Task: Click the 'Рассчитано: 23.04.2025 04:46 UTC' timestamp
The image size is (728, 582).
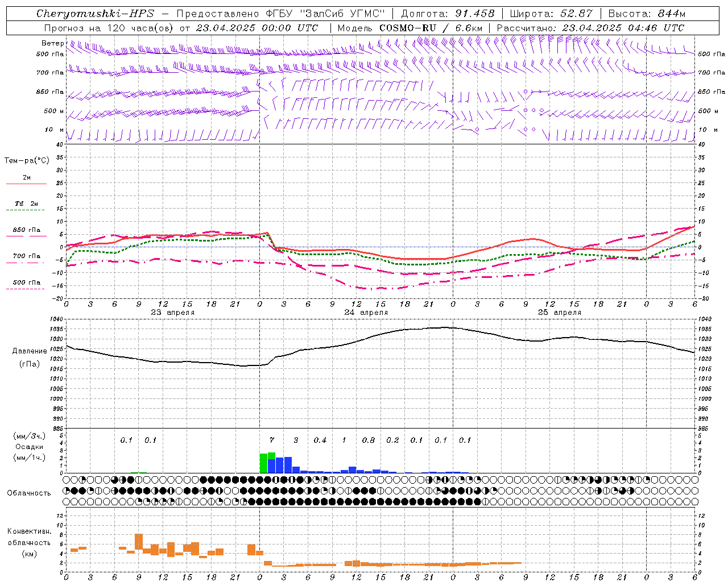Action: click(590, 28)
